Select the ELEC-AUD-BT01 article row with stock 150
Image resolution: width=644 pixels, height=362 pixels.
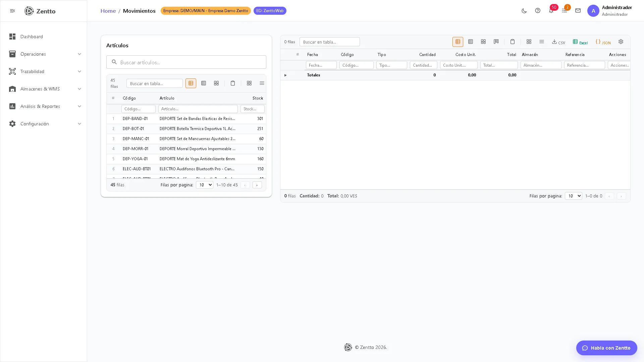pos(186,169)
